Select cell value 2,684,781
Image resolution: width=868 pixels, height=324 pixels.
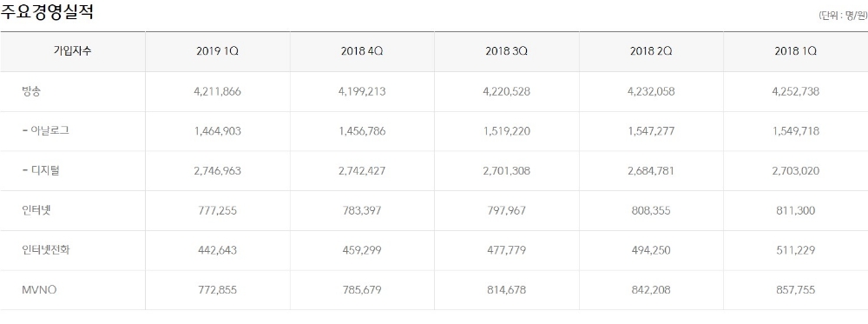click(x=651, y=170)
